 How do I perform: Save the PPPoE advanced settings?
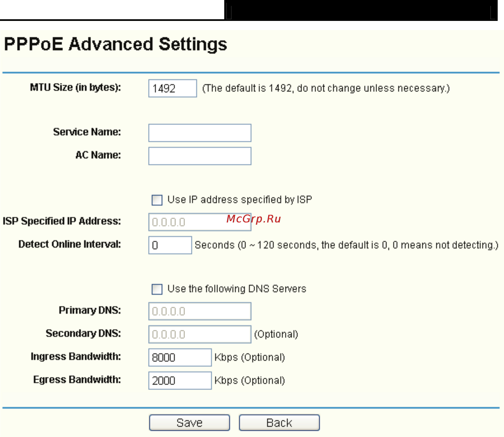coord(190,423)
